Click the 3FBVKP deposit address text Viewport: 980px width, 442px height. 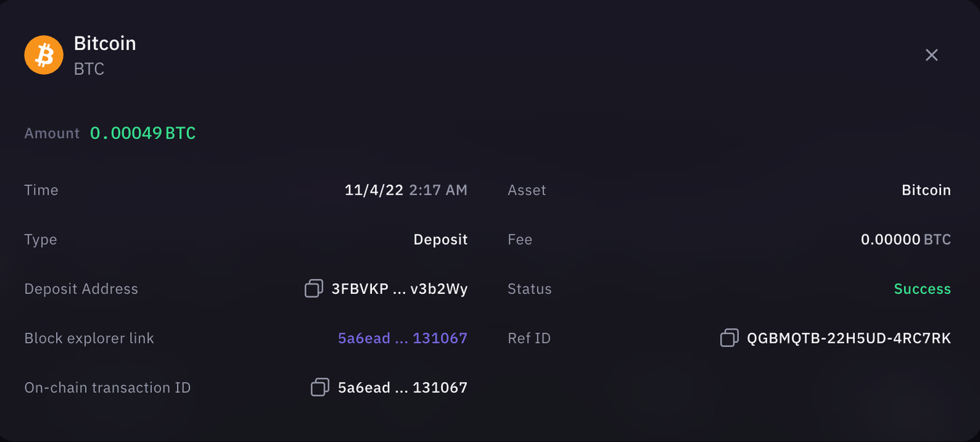[x=399, y=289]
